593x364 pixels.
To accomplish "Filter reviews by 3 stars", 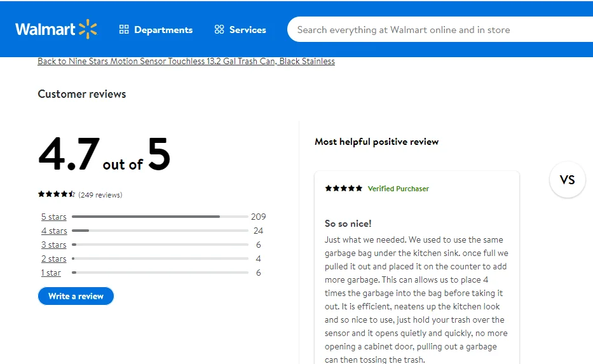I will [x=54, y=245].
